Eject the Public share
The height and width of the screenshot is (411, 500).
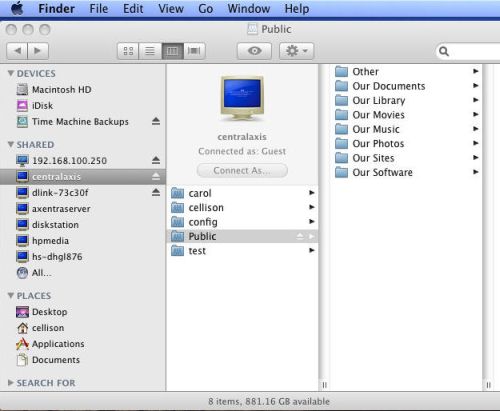[x=300, y=236]
